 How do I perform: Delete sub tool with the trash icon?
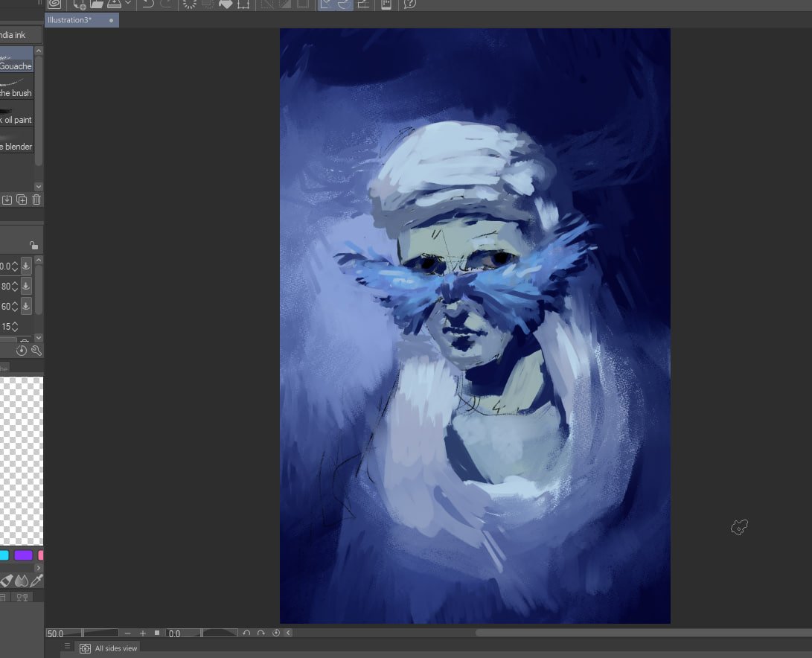(36, 199)
